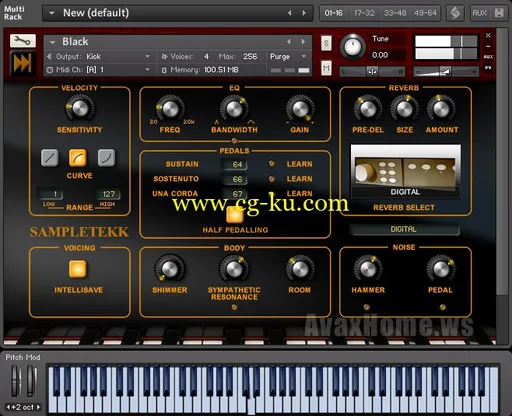Switch to channels 17-32 page

364,13
